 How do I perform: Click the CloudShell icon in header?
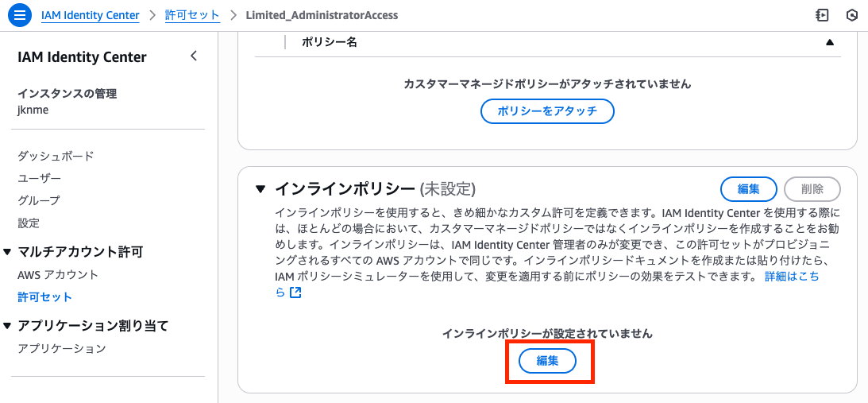pos(822,15)
